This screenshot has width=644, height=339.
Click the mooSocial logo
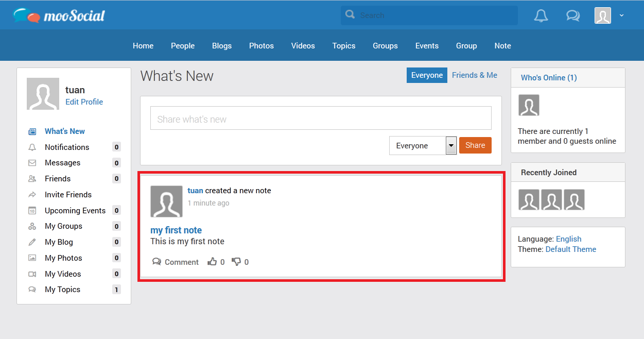59,15
